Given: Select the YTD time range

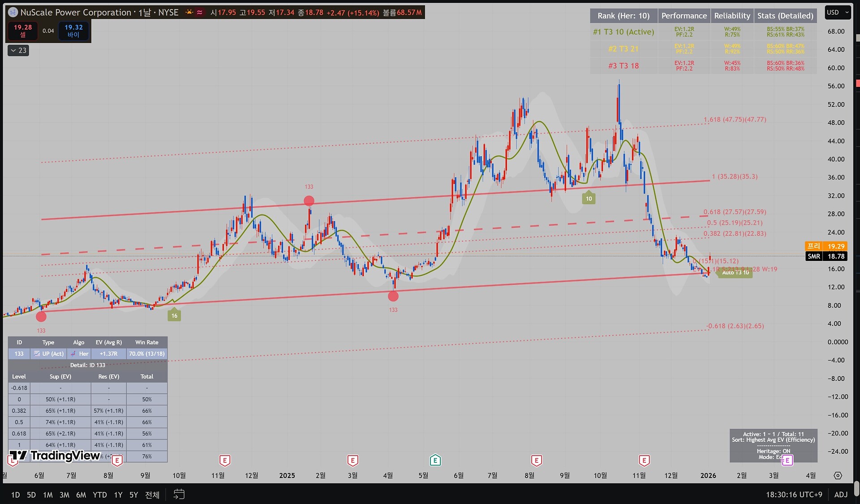Looking at the screenshot, I should tap(100, 495).
